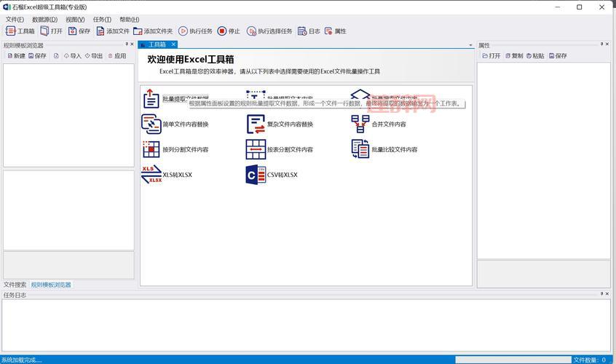The height and width of the screenshot is (364, 616).
Task: Click 添加文件夹 in the toolbar
Action: tap(152, 31)
